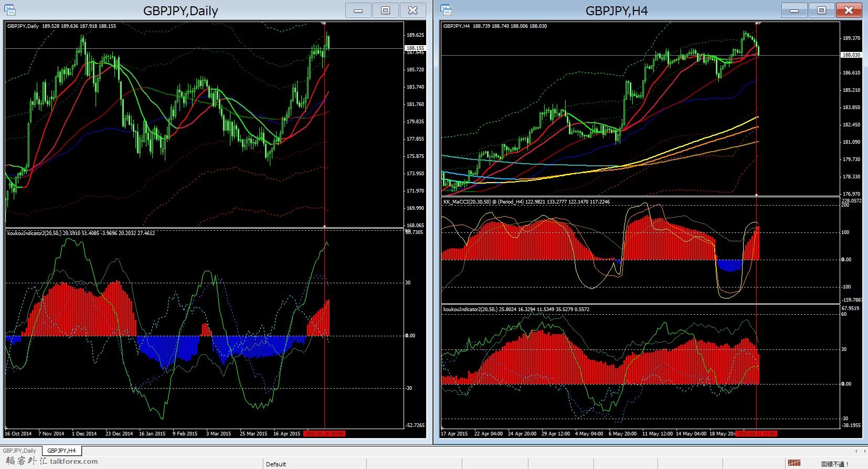The height and width of the screenshot is (469, 868).
Task: Click the 188.030 current price tag
Action: [x=851, y=55]
